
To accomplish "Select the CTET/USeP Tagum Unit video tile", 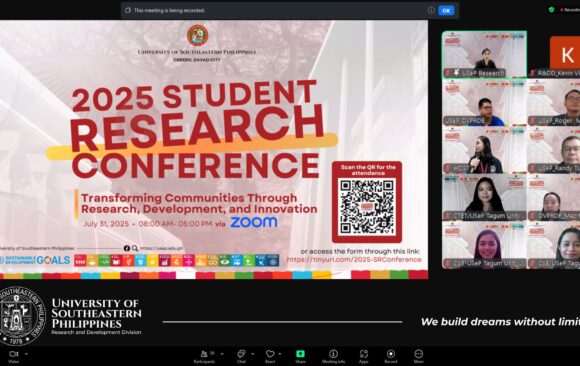I will pos(484,198).
